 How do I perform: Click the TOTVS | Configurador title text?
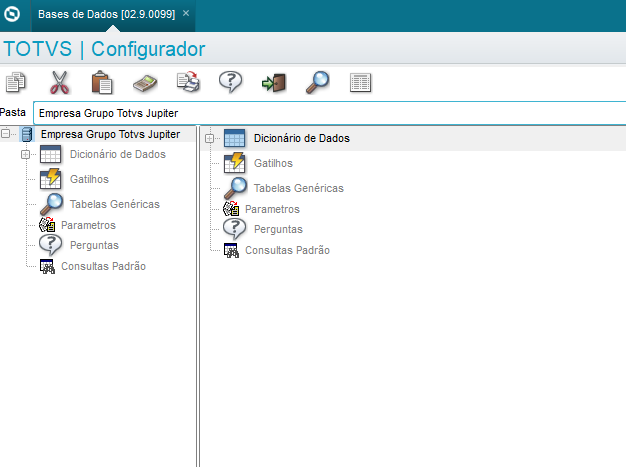104,49
